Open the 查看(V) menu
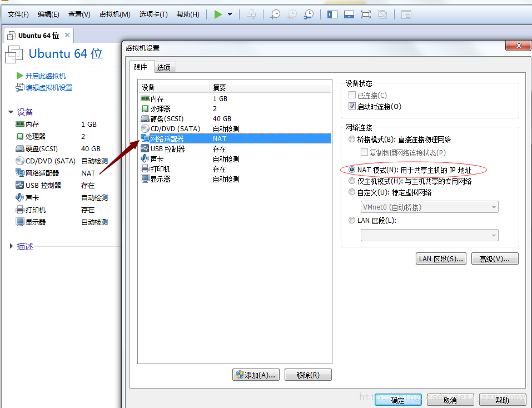Viewport: 532px width, 408px height. [x=79, y=14]
